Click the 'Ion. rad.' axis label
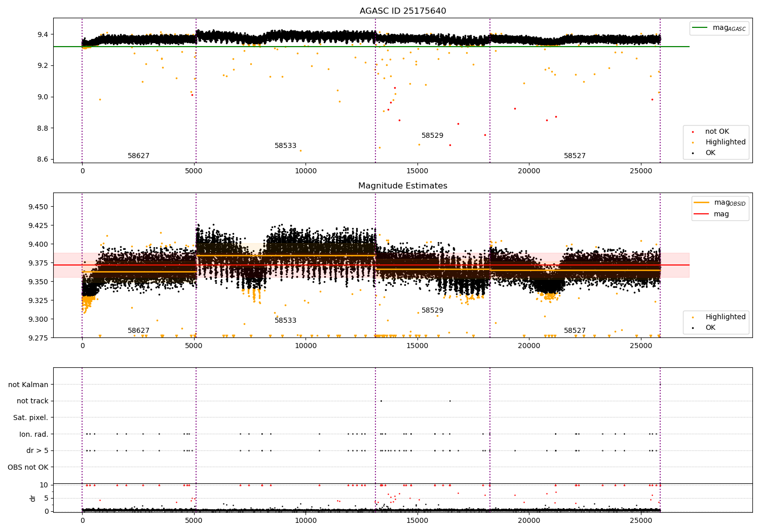Image resolution: width=760 pixels, height=532 pixels. (x=34, y=434)
